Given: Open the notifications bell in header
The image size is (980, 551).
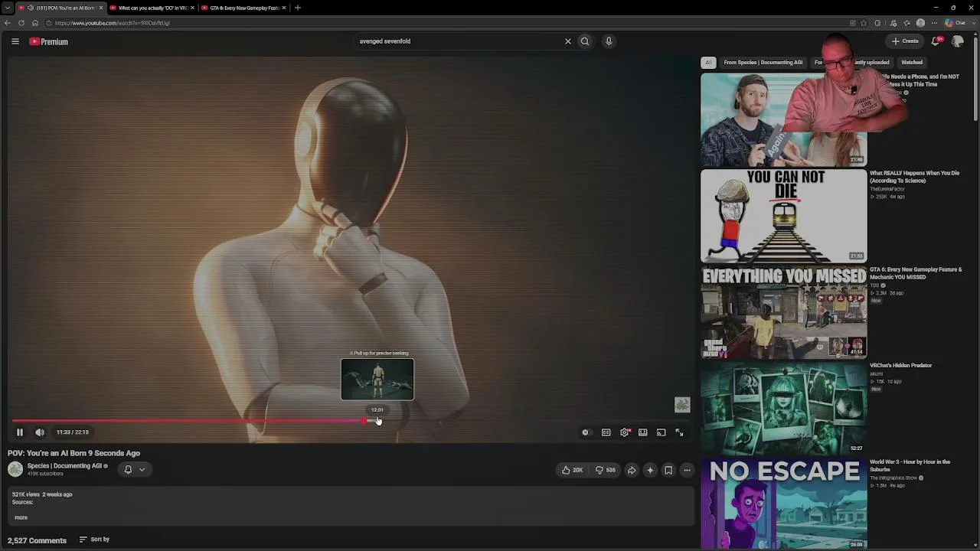Looking at the screenshot, I should pos(936,41).
